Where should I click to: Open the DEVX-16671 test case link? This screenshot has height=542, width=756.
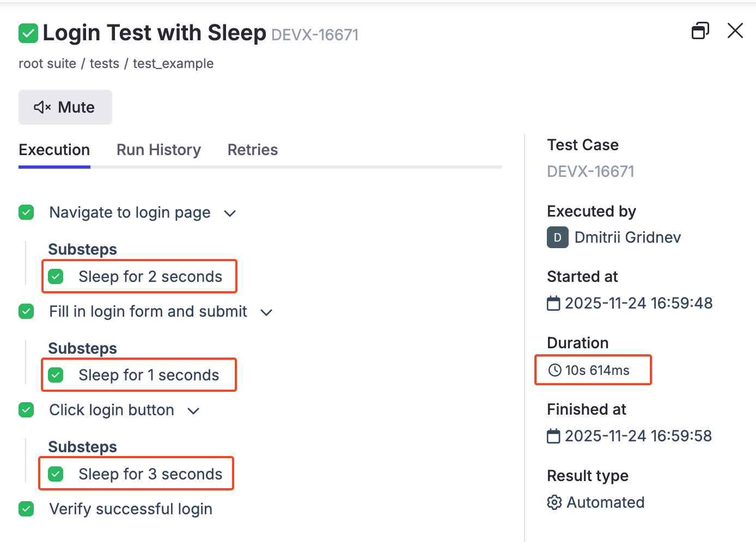coord(590,171)
